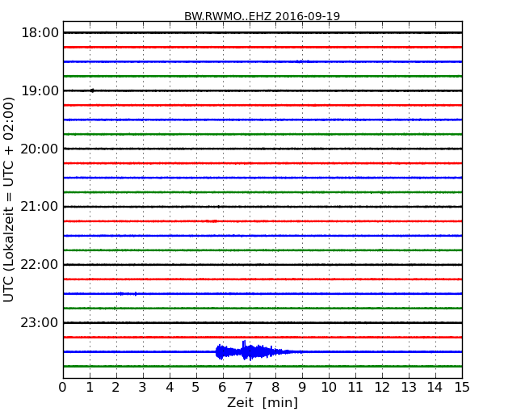Select the 20:00 time label
The image size is (525, 420).
40,149
